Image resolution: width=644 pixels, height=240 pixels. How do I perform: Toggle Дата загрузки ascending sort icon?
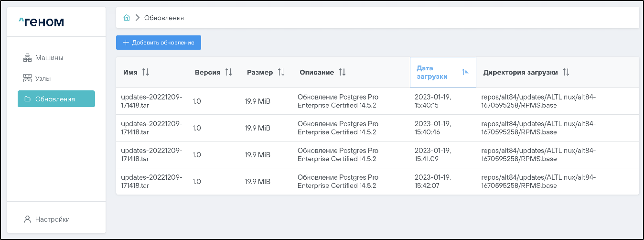pos(465,72)
